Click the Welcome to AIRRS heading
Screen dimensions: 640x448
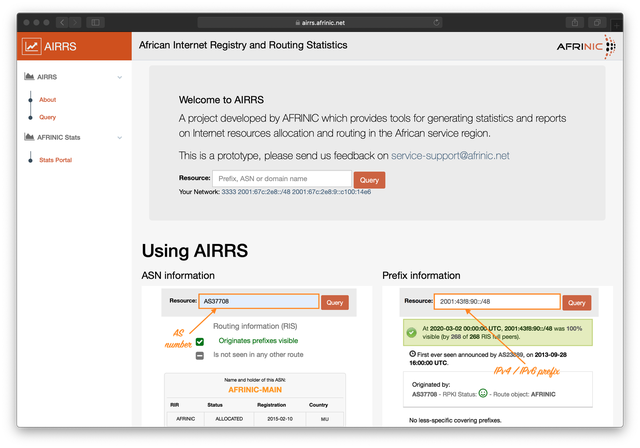point(221,100)
